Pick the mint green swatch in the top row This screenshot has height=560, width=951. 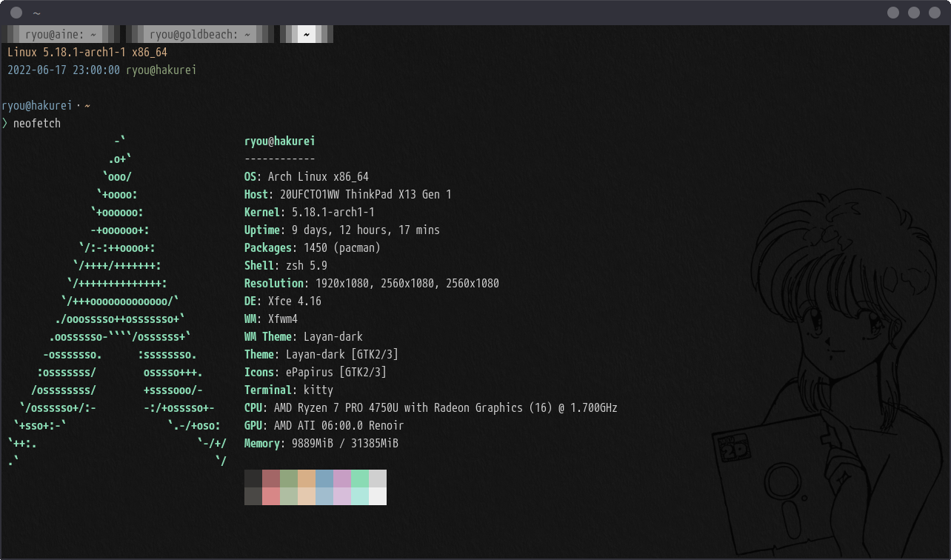click(x=360, y=479)
